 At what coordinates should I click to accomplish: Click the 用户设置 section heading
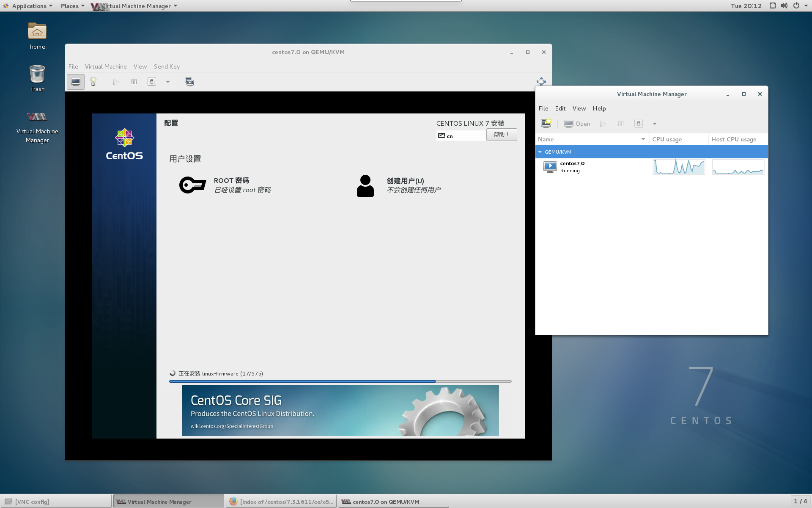[x=185, y=159]
